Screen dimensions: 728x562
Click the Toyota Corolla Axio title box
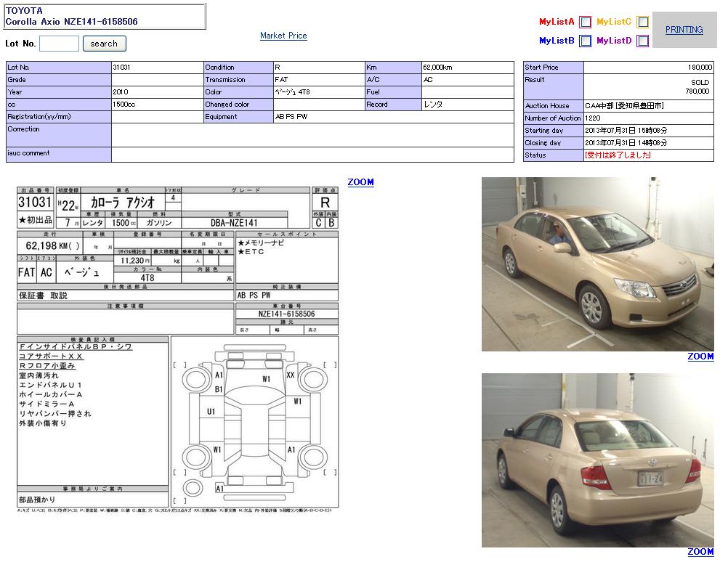click(x=105, y=17)
